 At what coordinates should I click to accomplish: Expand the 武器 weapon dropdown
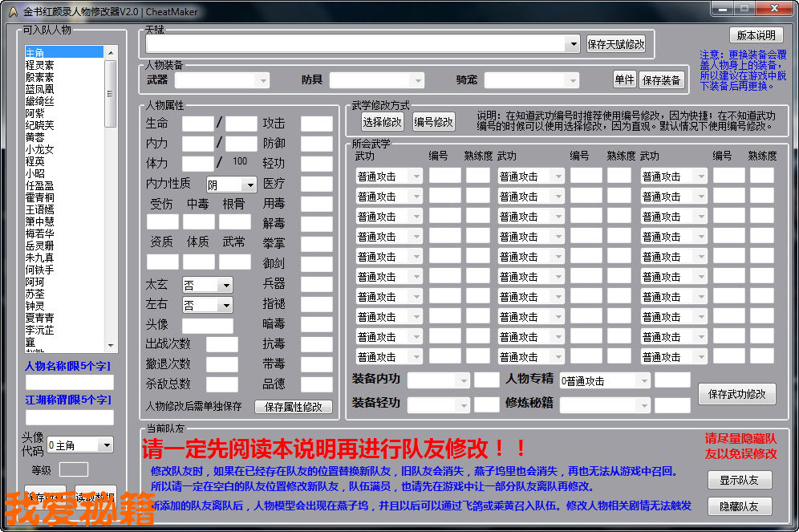(x=262, y=80)
